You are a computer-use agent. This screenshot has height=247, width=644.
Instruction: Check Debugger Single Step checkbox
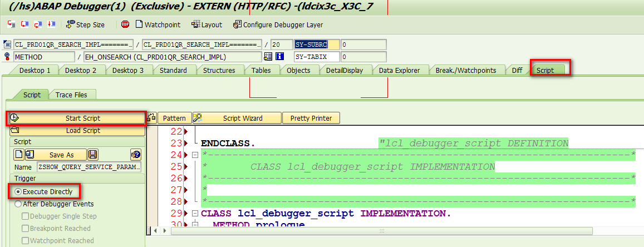(x=26, y=216)
